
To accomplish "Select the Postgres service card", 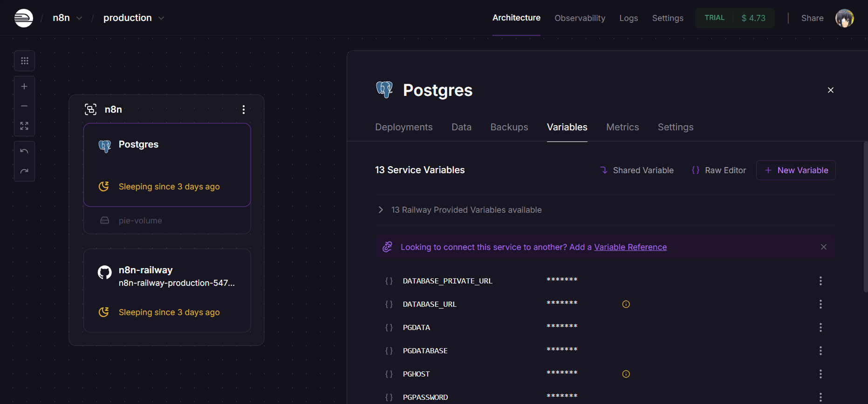I will coord(167,165).
